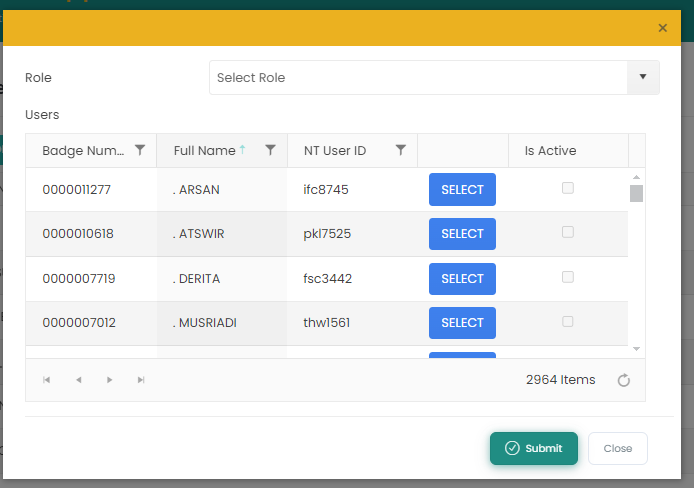The image size is (694, 488).
Task: Go to last page of users
Action: (x=141, y=380)
